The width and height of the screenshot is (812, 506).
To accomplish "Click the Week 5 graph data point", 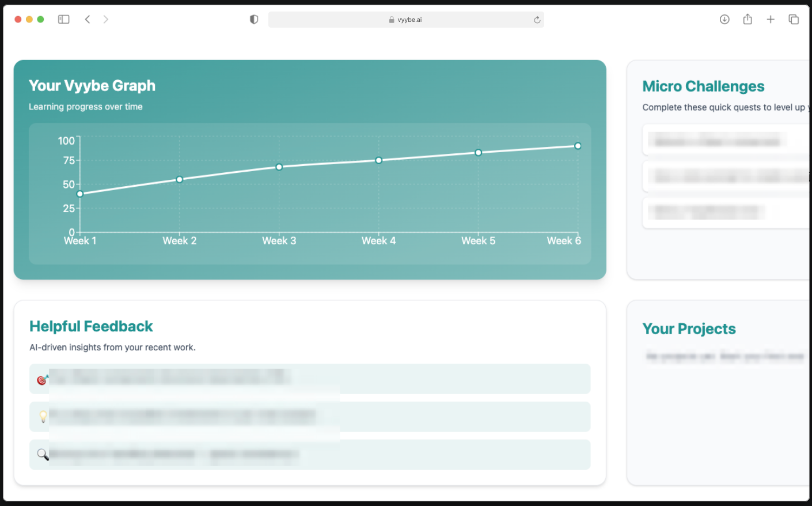I will [x=479, y=153].
